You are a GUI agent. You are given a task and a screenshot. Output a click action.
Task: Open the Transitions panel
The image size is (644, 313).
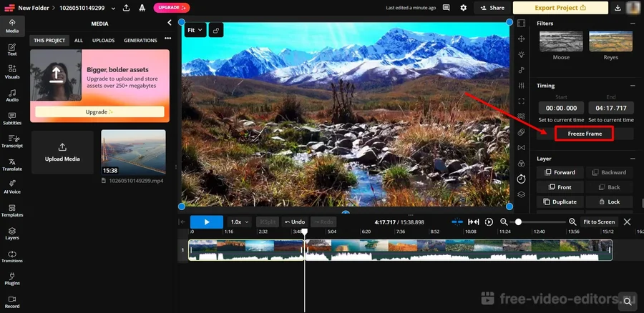(12, 257)
